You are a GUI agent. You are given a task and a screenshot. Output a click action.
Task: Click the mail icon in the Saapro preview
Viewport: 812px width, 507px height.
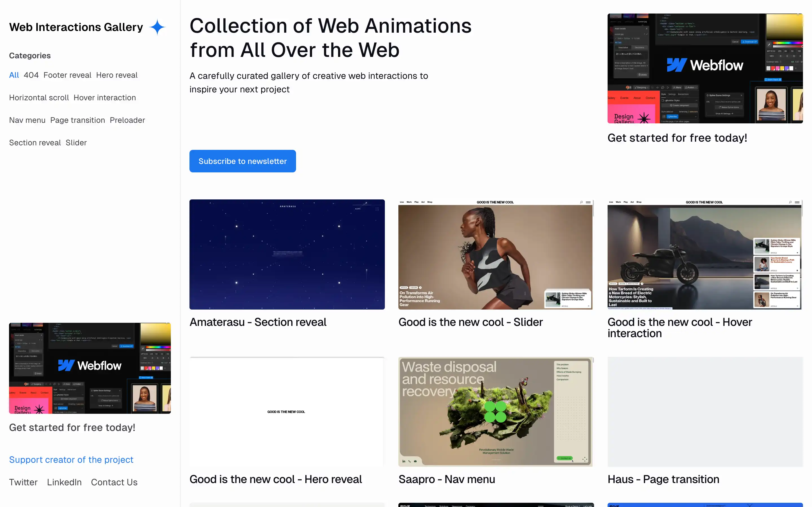[415, 461]
